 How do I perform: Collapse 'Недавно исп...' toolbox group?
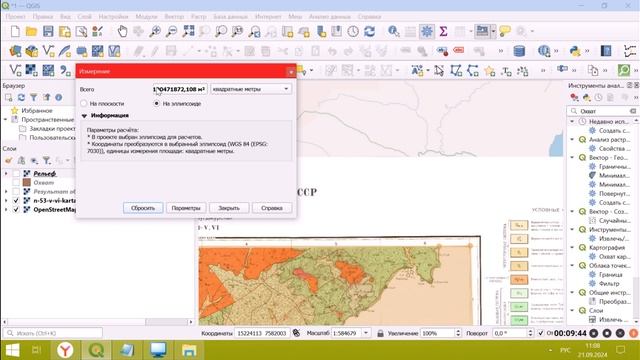[x=572, y=122]
